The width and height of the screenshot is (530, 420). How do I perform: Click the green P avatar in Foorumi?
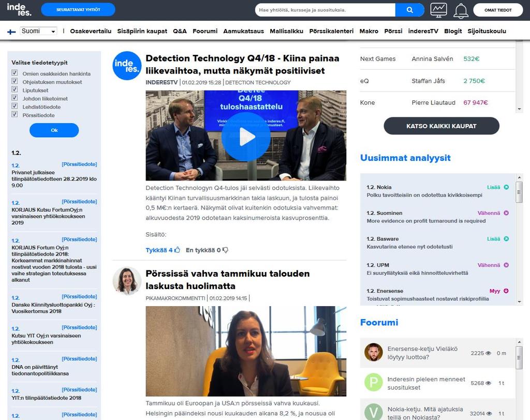coord(374,382)
